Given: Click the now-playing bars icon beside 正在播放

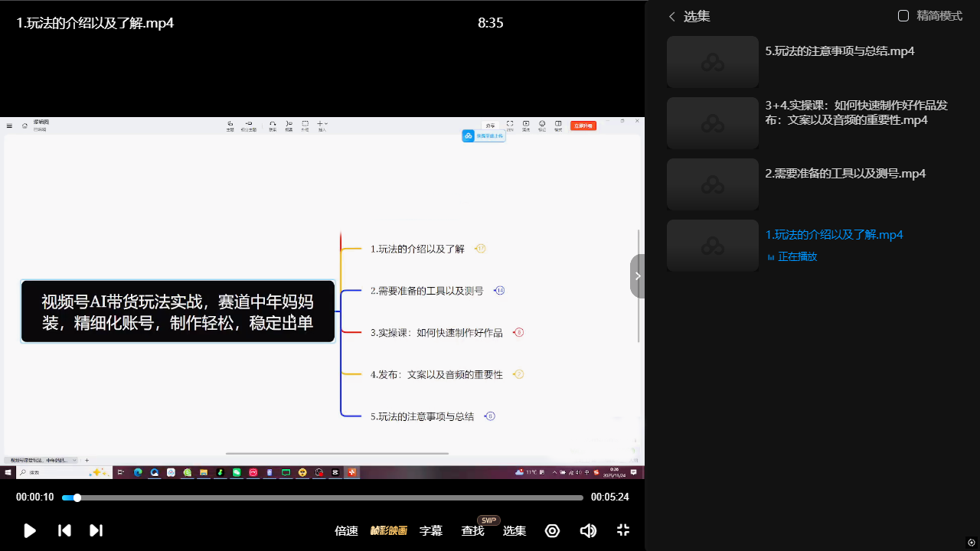Looking at the screenshot, I should pyautogui.click(x=771, y=257).
